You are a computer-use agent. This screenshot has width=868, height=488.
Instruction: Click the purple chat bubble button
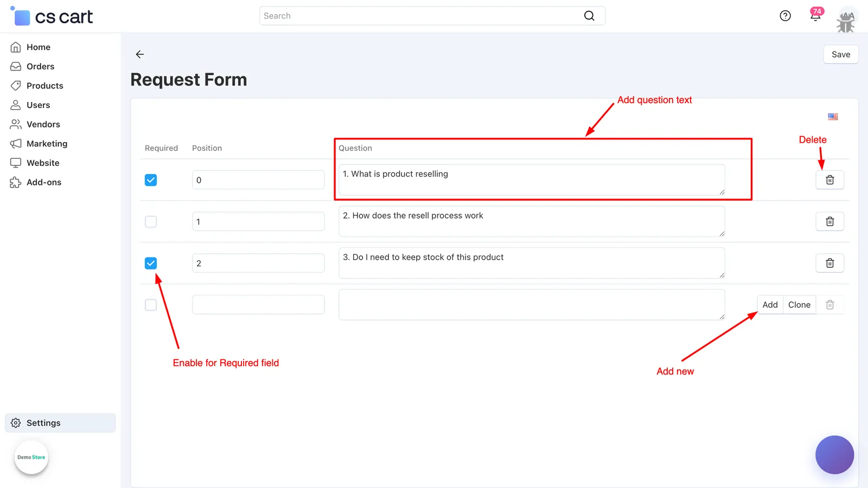coord(834,454)
